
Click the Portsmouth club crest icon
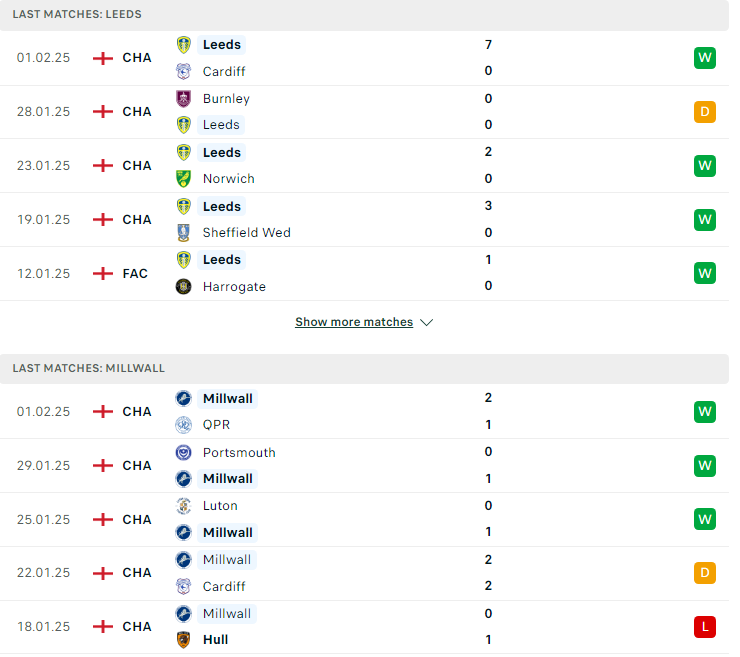184,453
